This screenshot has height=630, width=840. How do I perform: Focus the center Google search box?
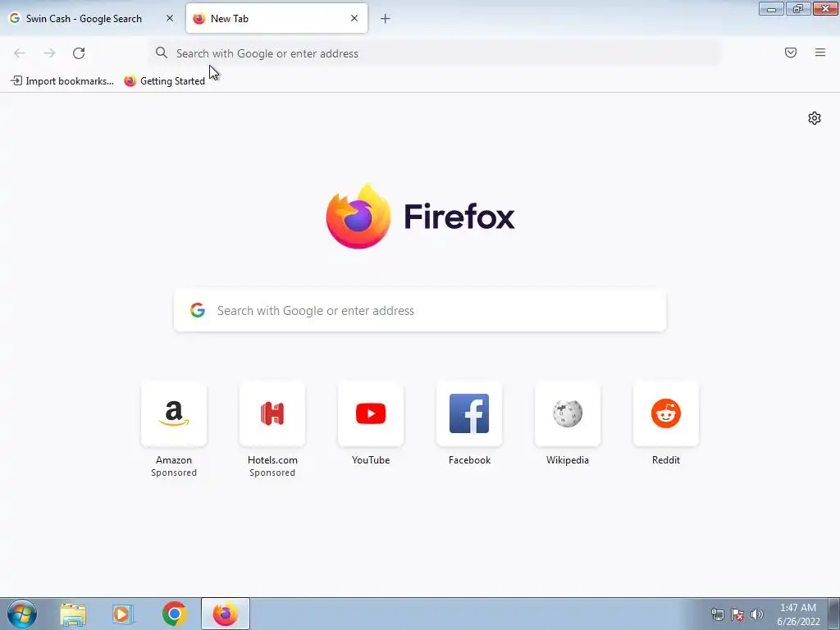(420, 311)
